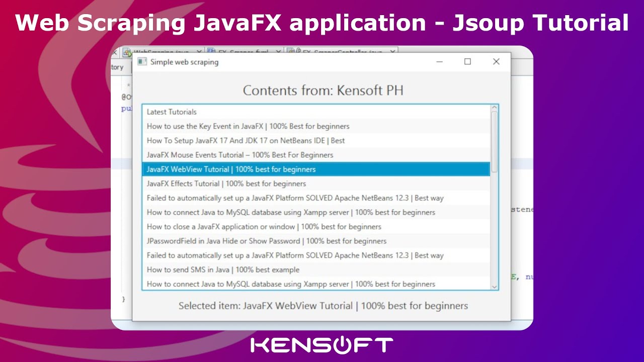Click the KENSOFT logo at the bottom
Viewport: 644px width, 362px height.
pyautogui.click(x=322, y=345)
